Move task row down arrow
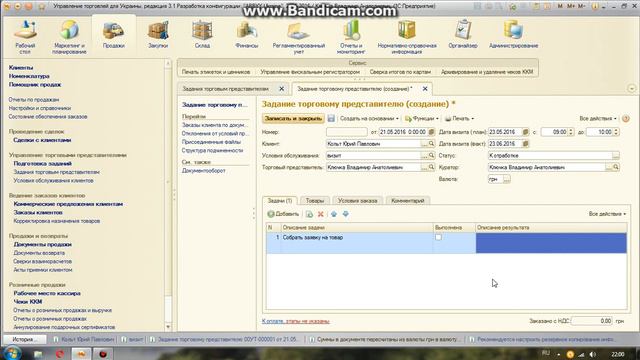640x360 pixels. coord(346,214)
